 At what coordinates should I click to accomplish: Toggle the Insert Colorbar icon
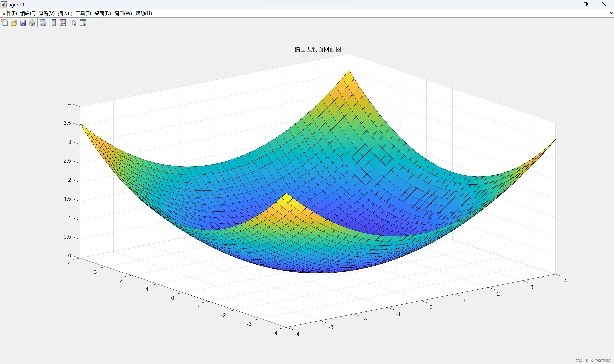pos(54,23)
